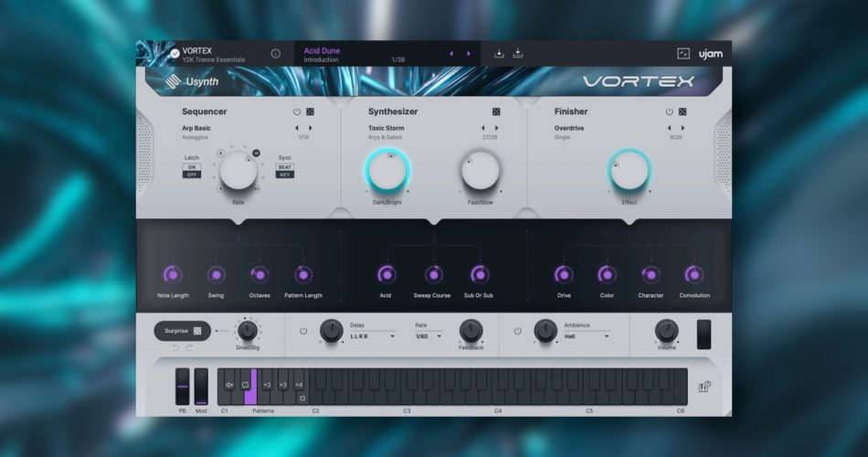Click the mute pattern key icon

(229, 386)
